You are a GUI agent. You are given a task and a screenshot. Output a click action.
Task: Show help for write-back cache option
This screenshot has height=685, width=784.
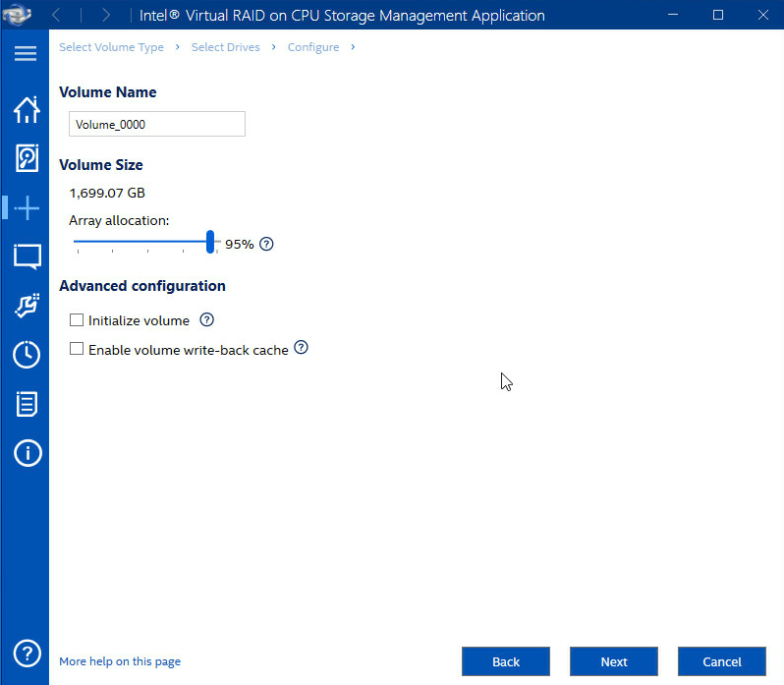[301, 347]
